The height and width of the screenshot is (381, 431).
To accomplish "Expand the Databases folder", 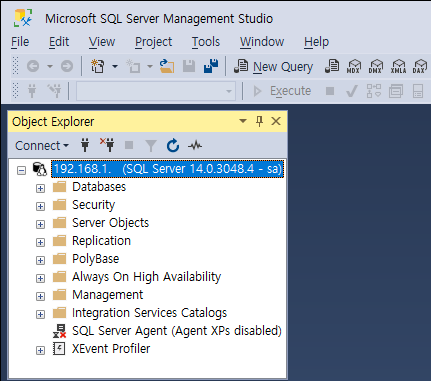I will point(40,188).
